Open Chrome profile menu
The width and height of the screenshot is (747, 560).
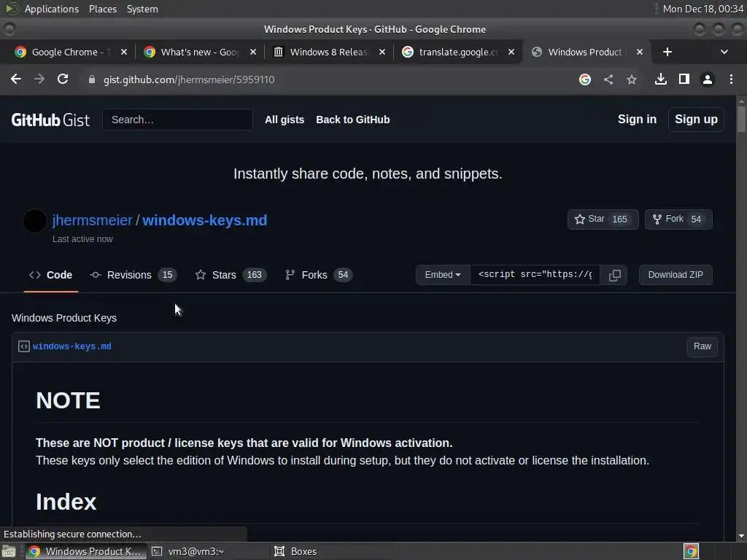tap(708, 79)
